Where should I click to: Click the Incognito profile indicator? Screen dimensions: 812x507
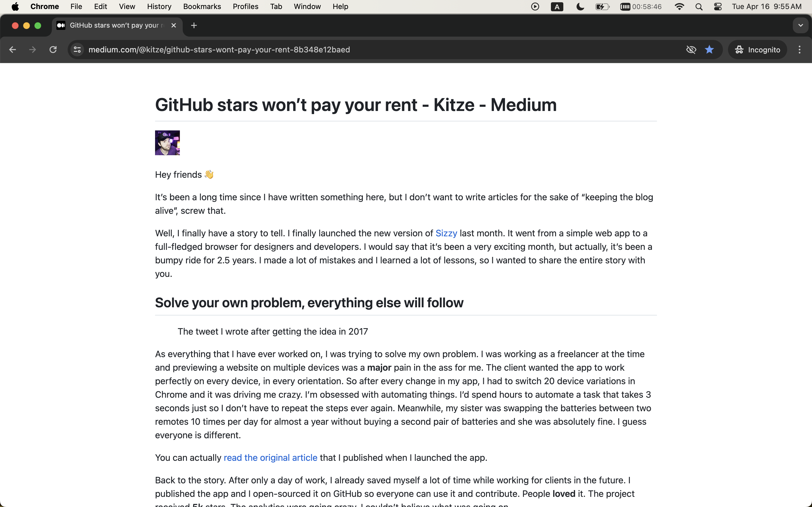(x=757, y=50)
